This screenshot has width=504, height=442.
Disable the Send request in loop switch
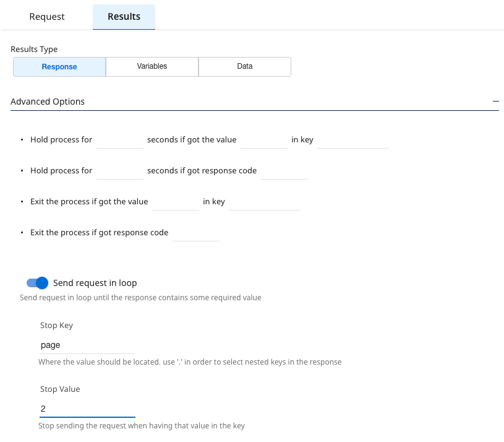(37, 283)
